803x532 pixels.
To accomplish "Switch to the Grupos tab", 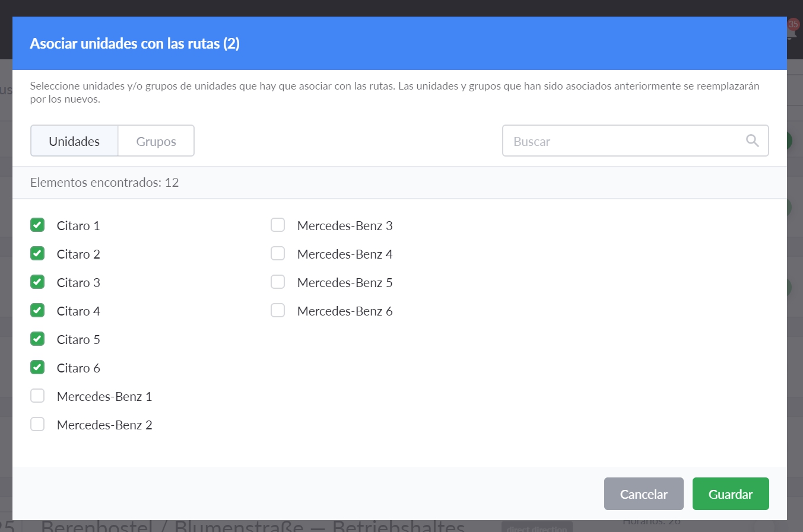I will [x=156, y=141].
